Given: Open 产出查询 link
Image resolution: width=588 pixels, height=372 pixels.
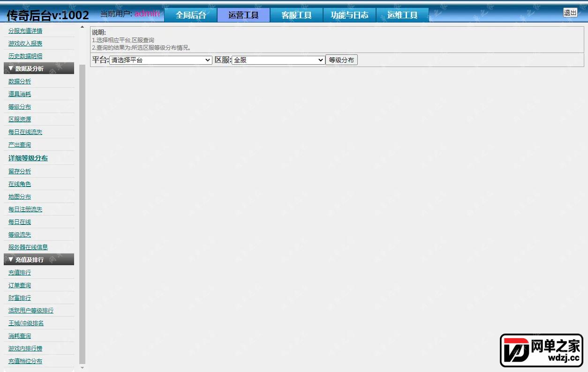Looking at the screenshot, I should [x=20, y=145].
